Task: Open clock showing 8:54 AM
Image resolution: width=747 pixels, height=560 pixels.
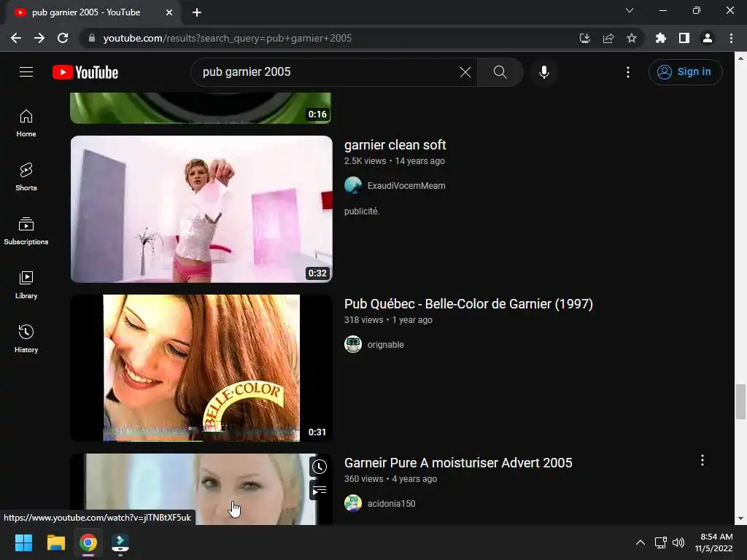Action: (714, 542)
